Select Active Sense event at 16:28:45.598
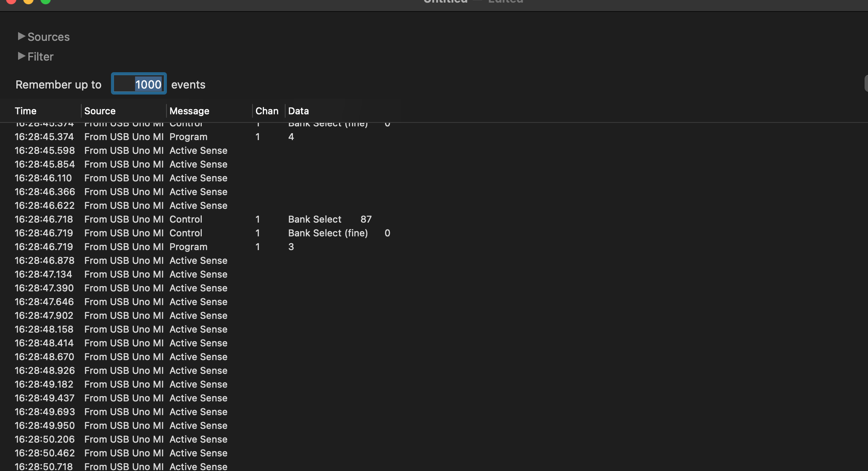 tap(198, 150)
